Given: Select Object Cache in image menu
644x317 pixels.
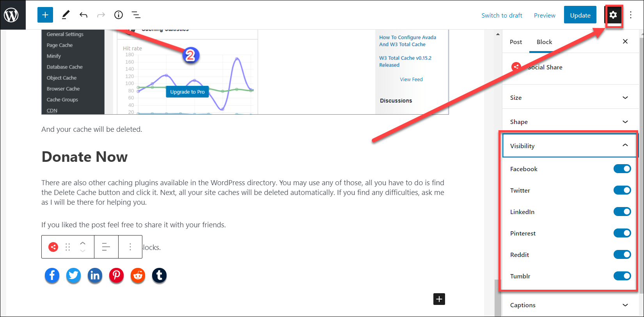Looking at the screenshot, I should click(62, 78).
